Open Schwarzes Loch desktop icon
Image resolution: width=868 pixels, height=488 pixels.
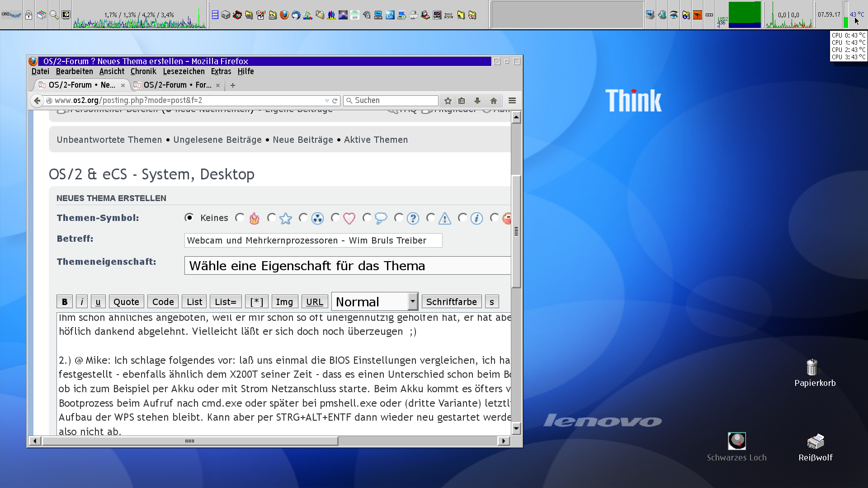pos(736,447)
